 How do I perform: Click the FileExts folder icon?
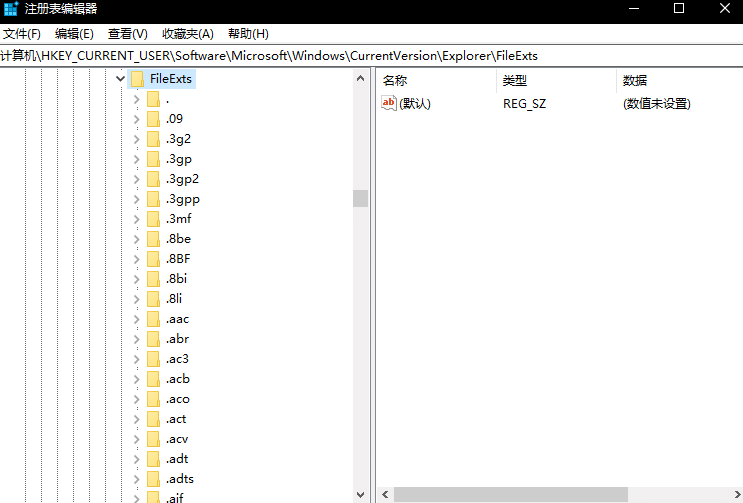coord(137,79)
